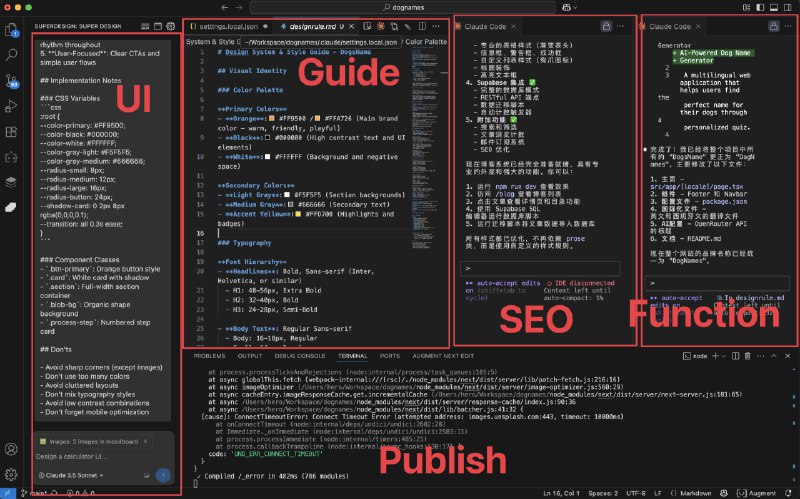Split the terminal panel
The height and width of the screenshot is (499, 800).
pyautogui.click(x=735, y=356)
